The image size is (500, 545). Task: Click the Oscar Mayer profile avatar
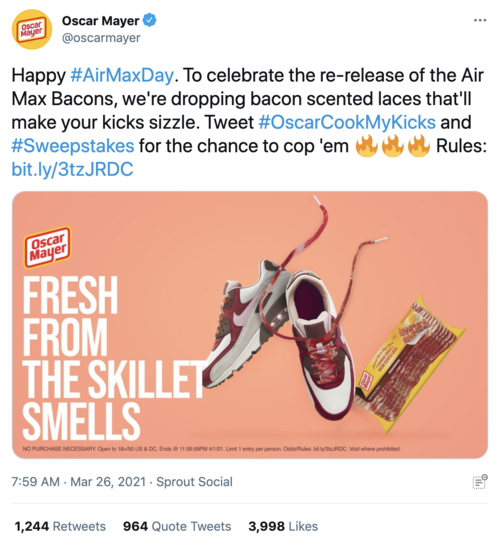[32, 29]
